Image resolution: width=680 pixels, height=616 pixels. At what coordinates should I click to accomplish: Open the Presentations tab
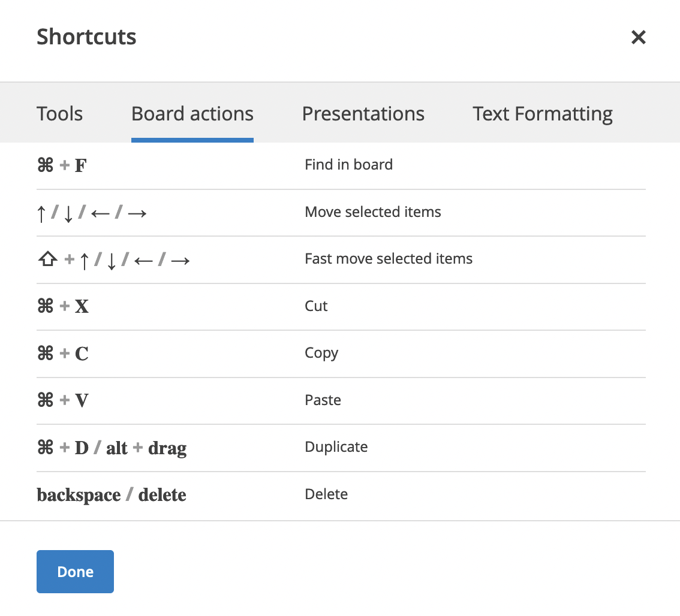pyautogui.click(x=363, y=114)
